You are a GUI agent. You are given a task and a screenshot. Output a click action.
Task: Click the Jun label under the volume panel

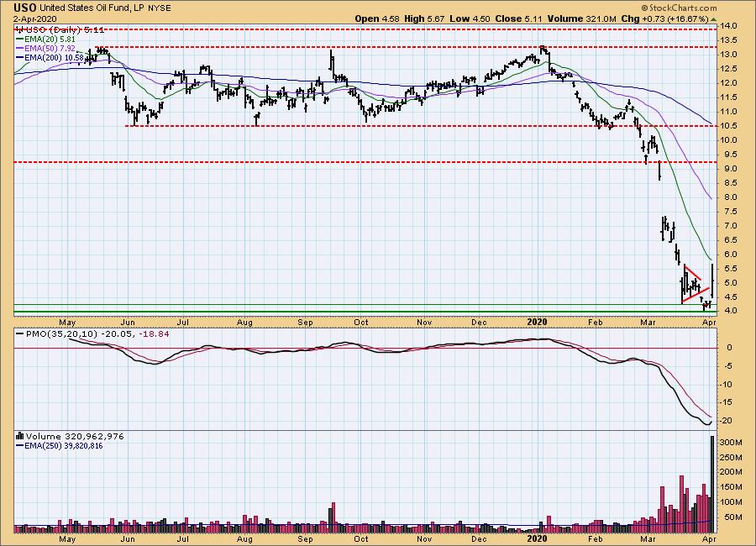coord(128,538)
